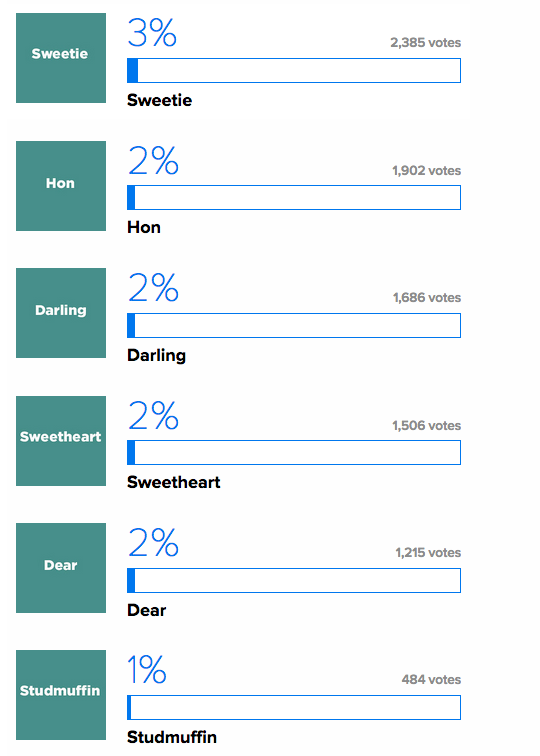Open the green Sweetheart thumbnail tile
This screenshot has width=540, height=756.
(x=61, y=441)
